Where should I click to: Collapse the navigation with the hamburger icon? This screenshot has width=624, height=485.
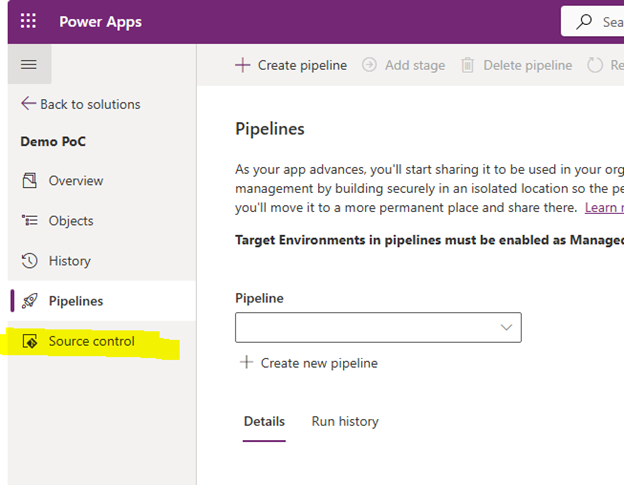[x=29, y=64]
